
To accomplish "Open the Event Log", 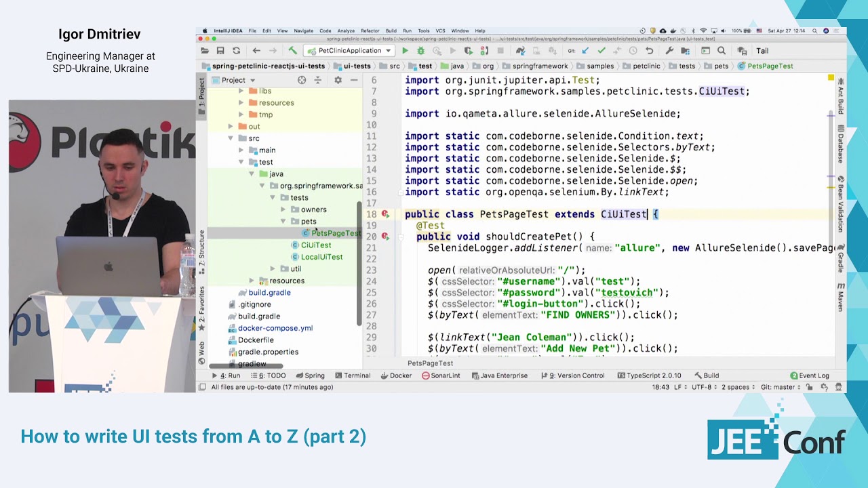I will tap(809, 375).
